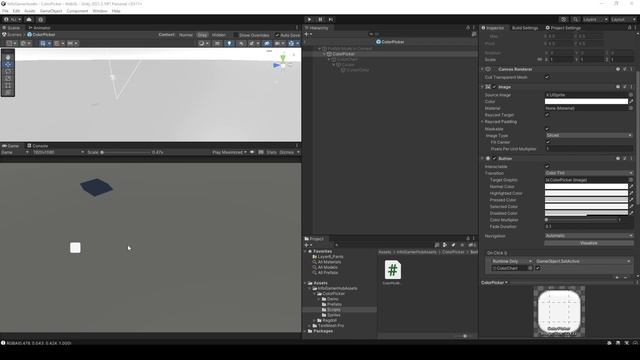Pick Image color with the eyedropper
This screenshot has width=640, height=360.
point(631,102)
